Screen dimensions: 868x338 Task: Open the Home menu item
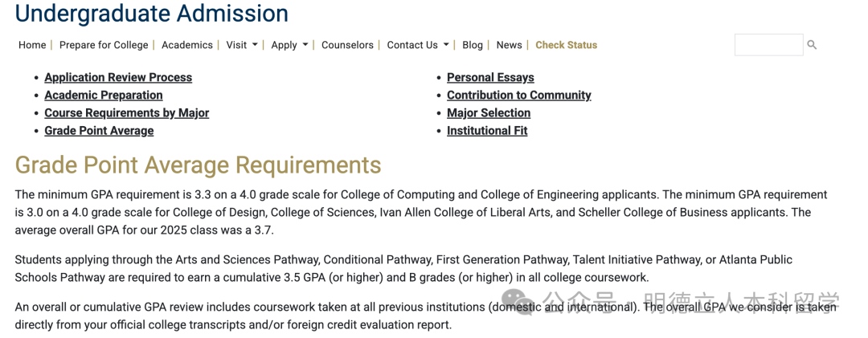pyautogui.click(x=32, y=45)
